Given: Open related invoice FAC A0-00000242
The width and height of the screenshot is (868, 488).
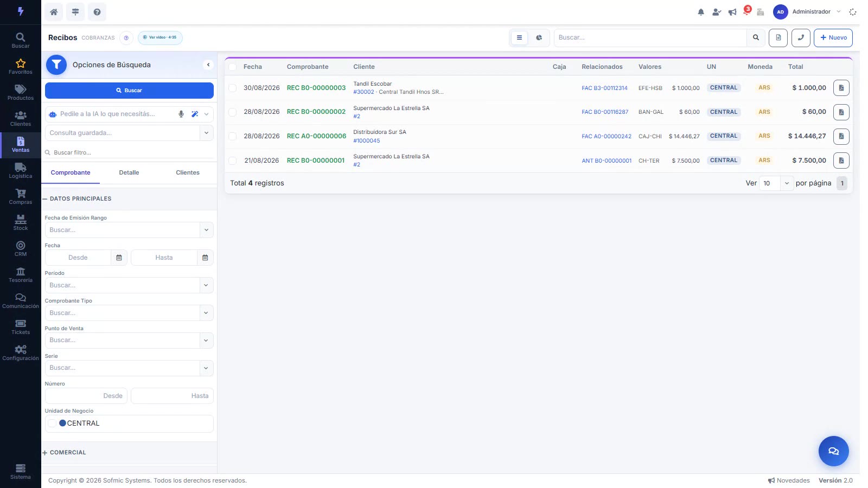Looking at the screenshot, I should pyautogui.click(x=607, y=137).
